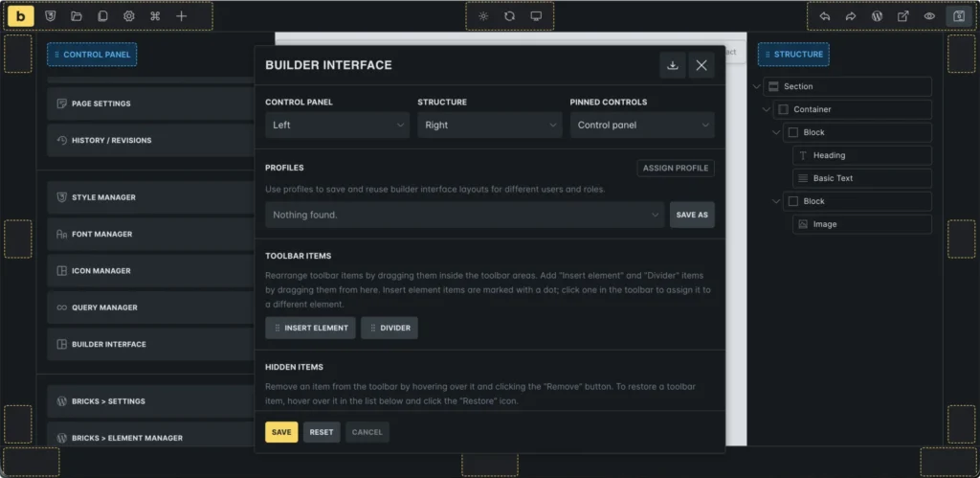Click the Control Panel drag handle label
Screen dimensions: 980x478
pos(92,55)
